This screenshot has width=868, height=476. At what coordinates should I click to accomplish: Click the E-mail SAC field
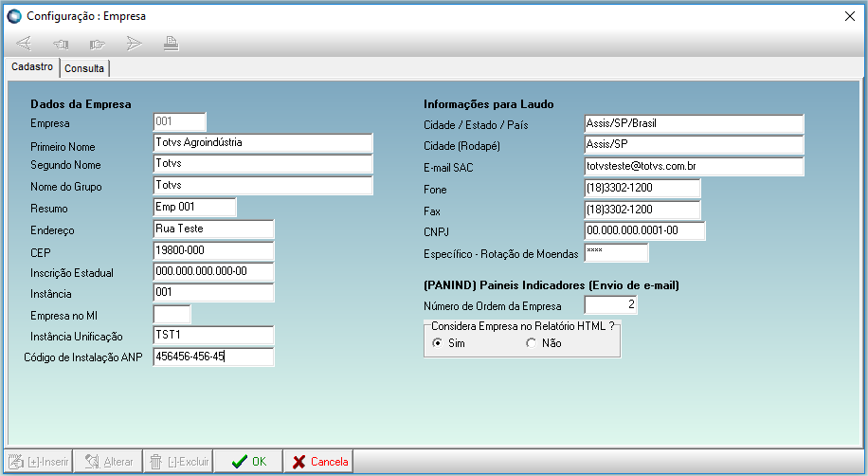[694, 166]
